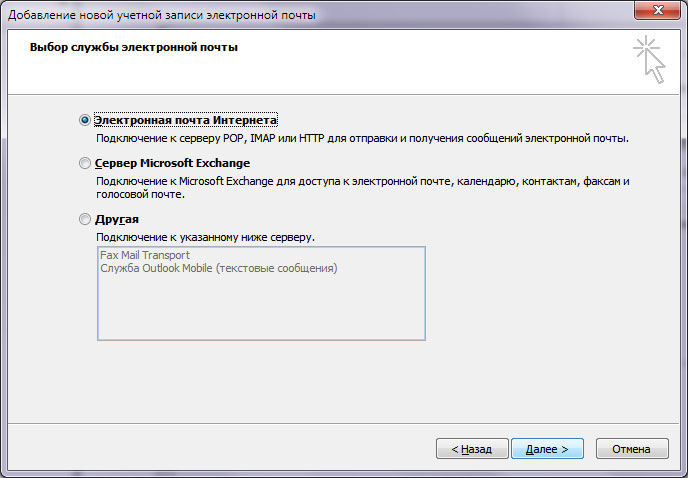
Task: Click the wizard cursor icon in header
Action: tap(649, 60)
